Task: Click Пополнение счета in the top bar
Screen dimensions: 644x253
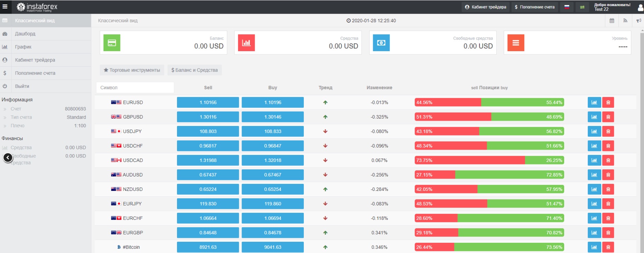Action: point(534,7)
